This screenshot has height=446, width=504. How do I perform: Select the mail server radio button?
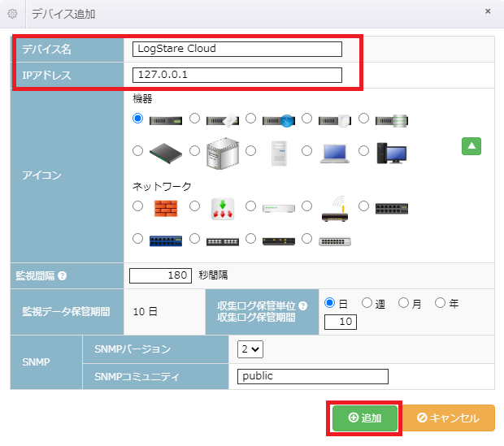pos(194,119)
